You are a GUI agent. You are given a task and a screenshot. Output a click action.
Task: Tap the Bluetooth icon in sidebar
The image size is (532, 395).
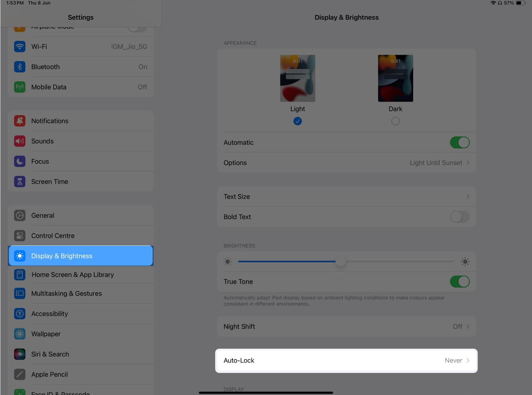(19, 67)
